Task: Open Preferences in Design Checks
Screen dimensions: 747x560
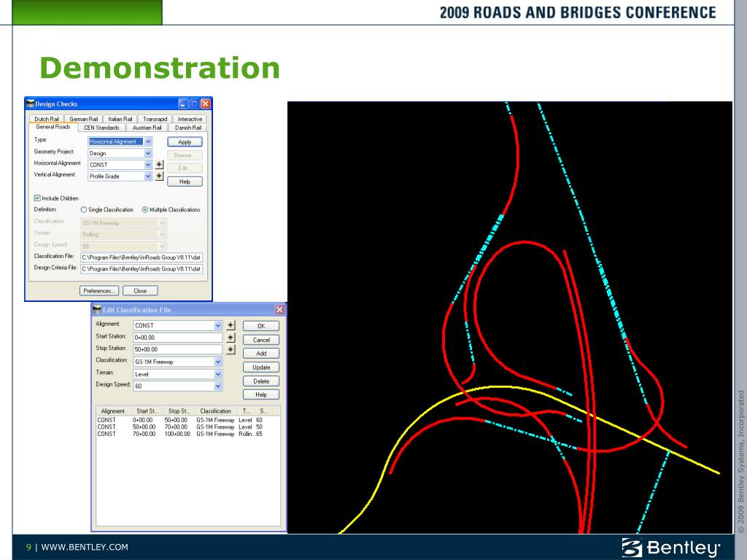Action: point(98,291)
